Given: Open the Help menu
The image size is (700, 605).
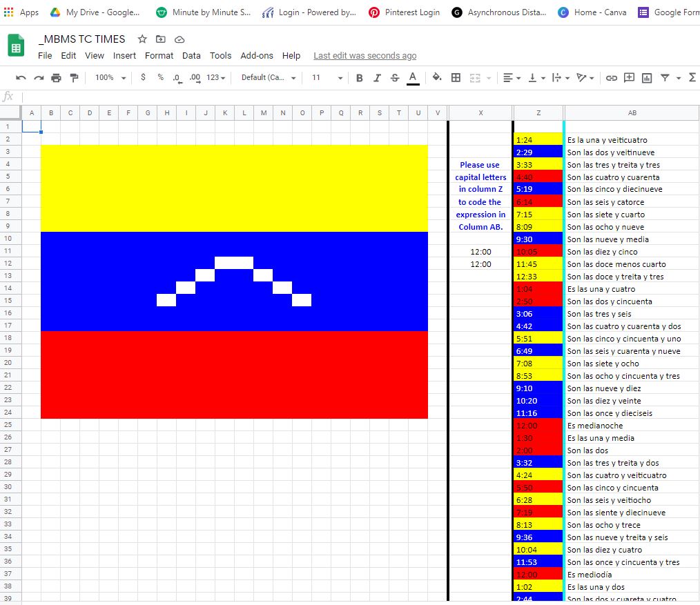Looking at the screenshot, I should click(x=291, y=56).
